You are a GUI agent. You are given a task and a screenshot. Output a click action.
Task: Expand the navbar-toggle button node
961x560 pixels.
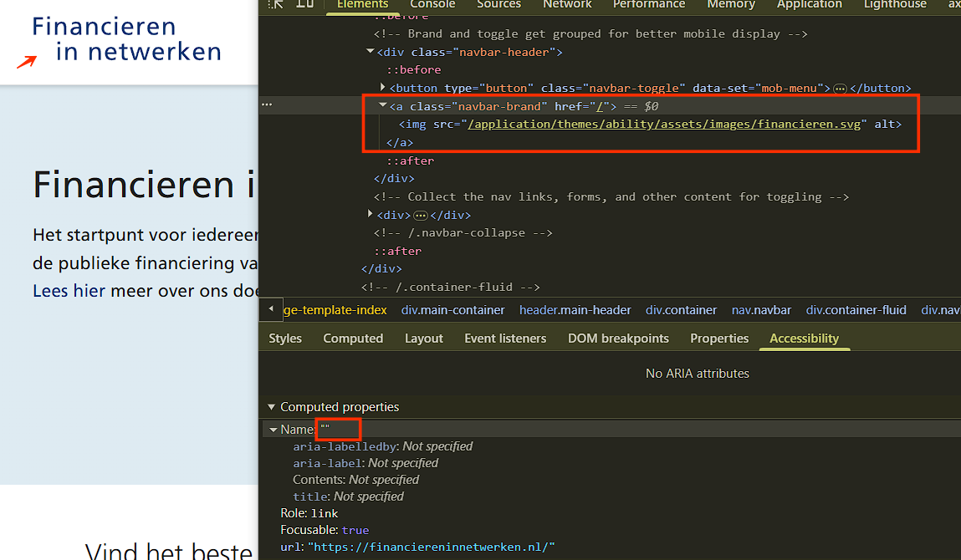click(383, 88)
